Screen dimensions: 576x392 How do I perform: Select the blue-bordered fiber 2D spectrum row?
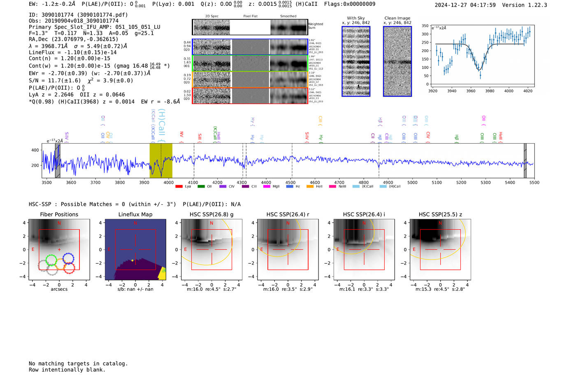click(x=250, y=47)
